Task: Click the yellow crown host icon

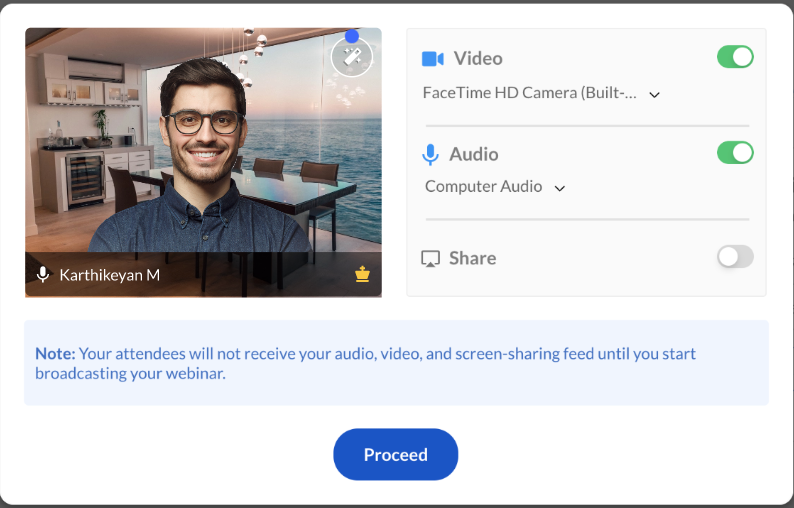Action: [x=362, y=274]
